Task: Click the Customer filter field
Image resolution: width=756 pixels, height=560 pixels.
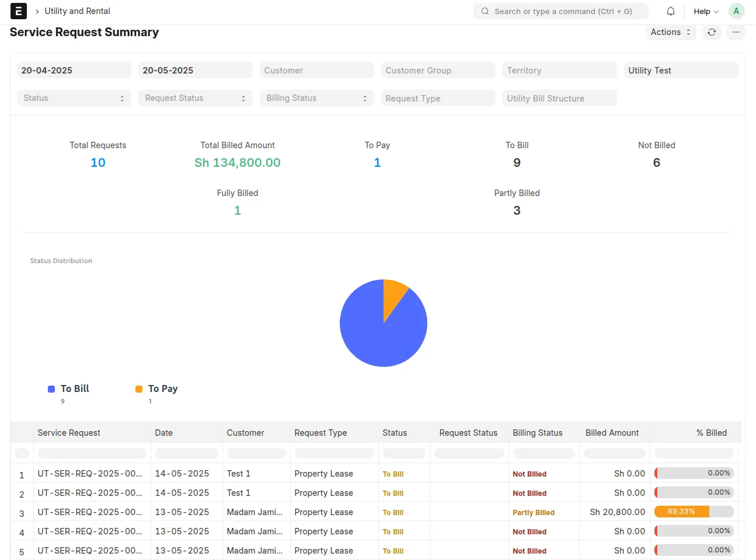Action: pyautogui.click(x=317, y=70)
